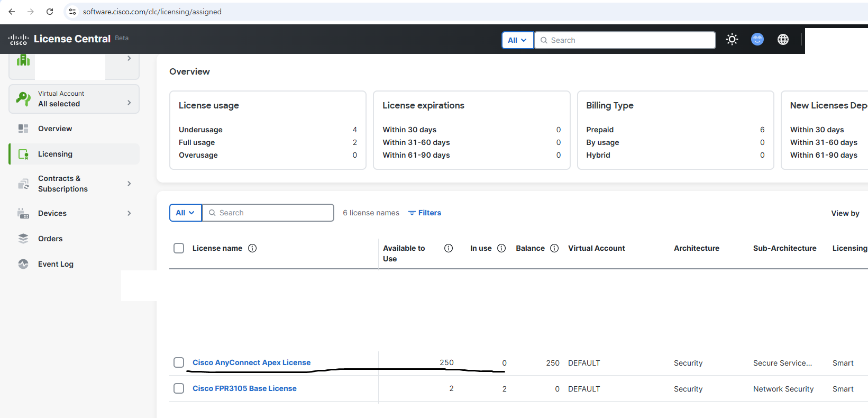Open the table All filter dropdown
Viewport: 868px width, 418px height.
(x=186, y=213)
